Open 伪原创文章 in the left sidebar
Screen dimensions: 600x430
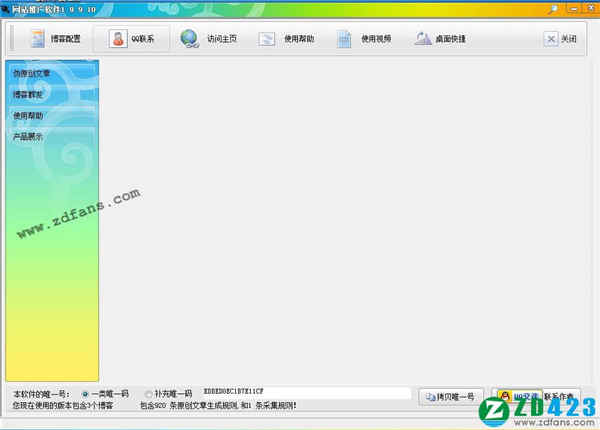32,73
